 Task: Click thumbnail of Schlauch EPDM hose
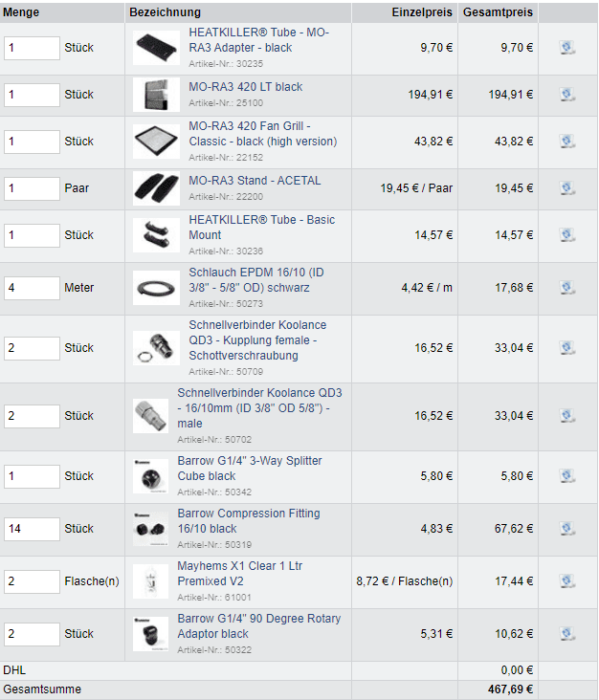[156, 288]
